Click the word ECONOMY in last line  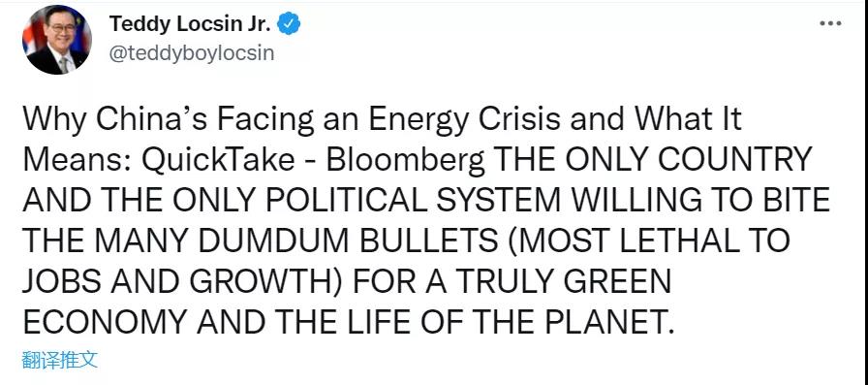click(x=106, y=321)
